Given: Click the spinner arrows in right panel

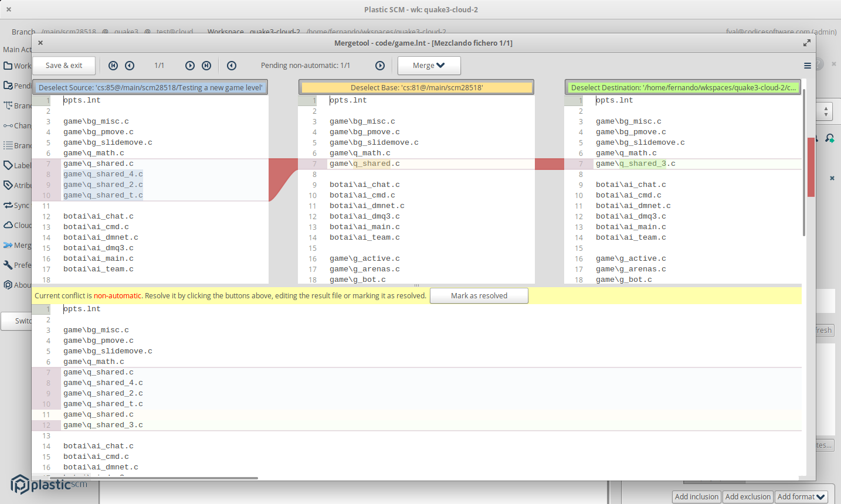Looking at the screenshot, I should 826,111.
